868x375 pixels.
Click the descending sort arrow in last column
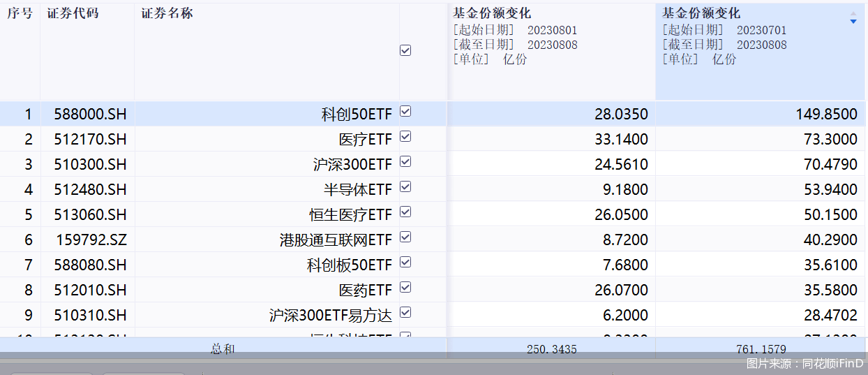coord(853,22)
